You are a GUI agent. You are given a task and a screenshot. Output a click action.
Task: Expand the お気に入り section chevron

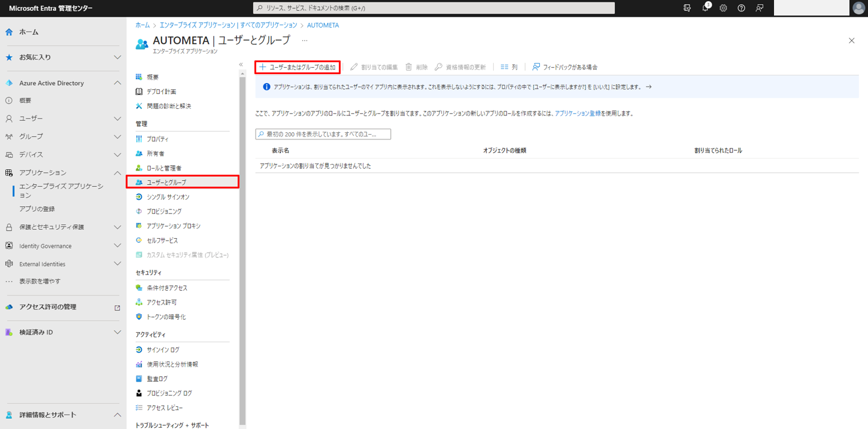(117, 57)
